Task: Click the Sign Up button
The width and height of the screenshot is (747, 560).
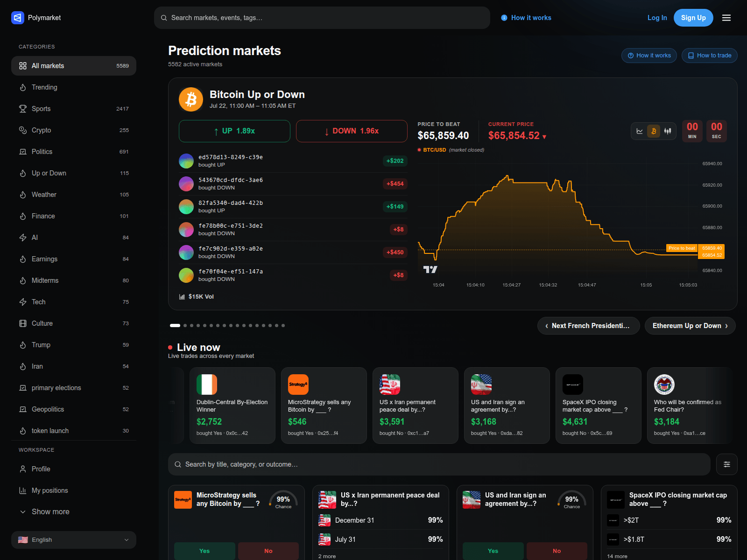Action: (x=693, y=18)
